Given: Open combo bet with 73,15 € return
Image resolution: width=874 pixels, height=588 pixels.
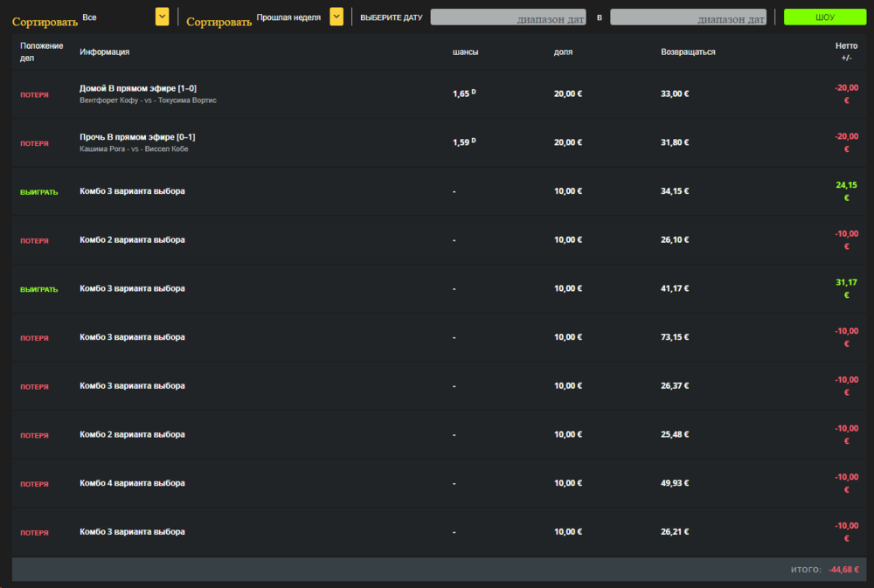Looking at the screenshot, I should pyautogui.click(x=440, y=337).
